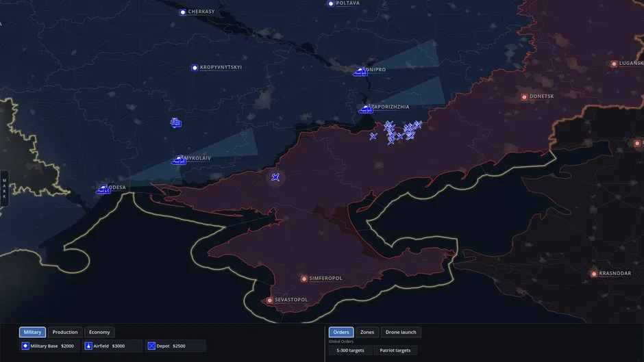Click the S-300 targets order button
The image size is (644, 362).
point(350,350)
